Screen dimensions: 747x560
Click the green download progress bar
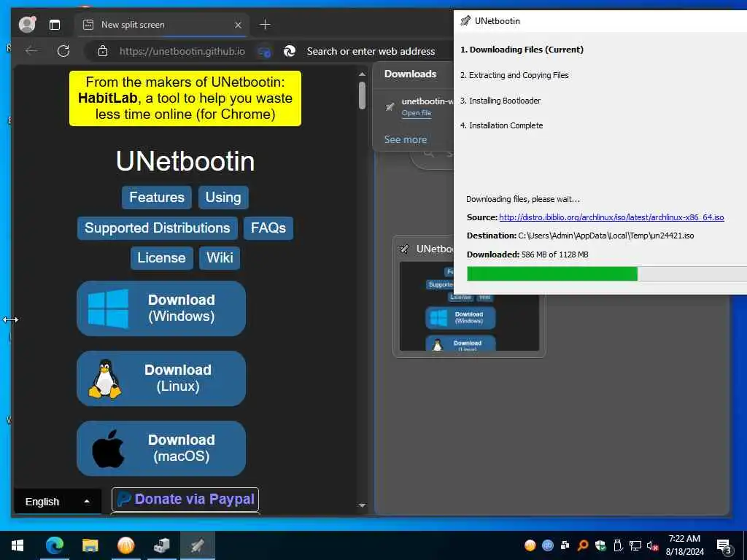coord(552,274)
